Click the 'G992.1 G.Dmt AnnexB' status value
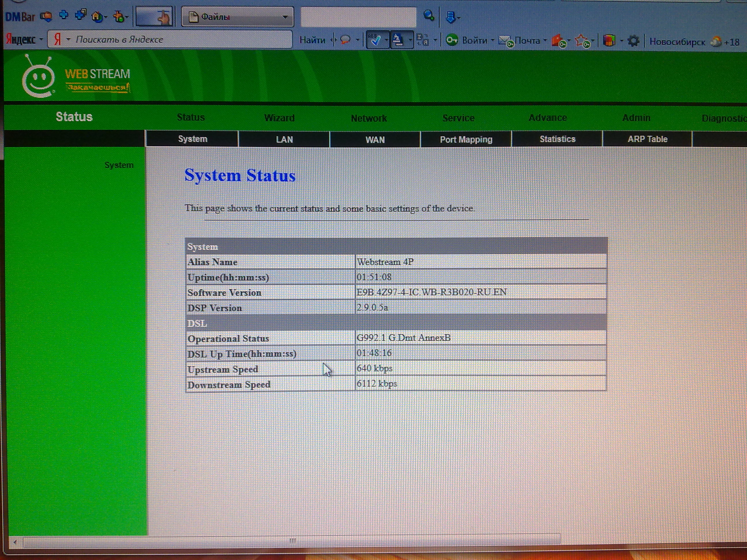This screenshot has height=560, width=747. [x=403, y=338]
